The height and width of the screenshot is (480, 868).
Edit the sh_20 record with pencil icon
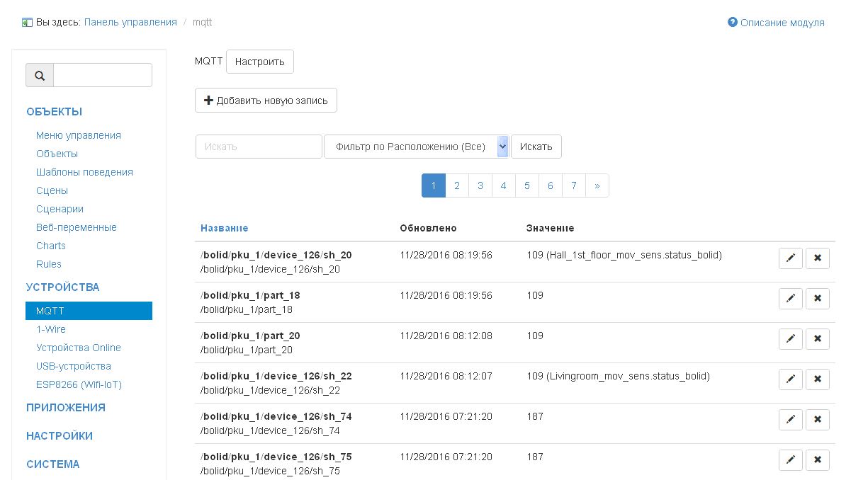pyautogui.click(x=790, y=258)
